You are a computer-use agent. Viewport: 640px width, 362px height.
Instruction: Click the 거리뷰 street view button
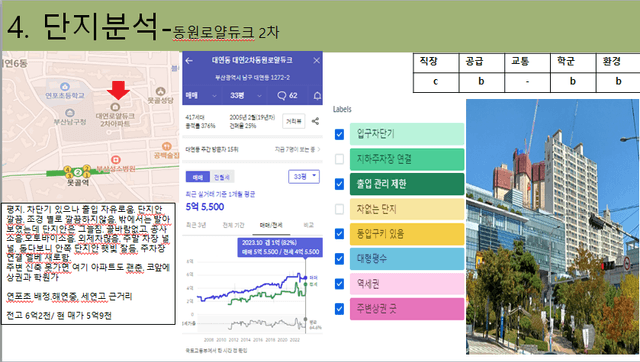pyautogui.click(x=293, y=121)
